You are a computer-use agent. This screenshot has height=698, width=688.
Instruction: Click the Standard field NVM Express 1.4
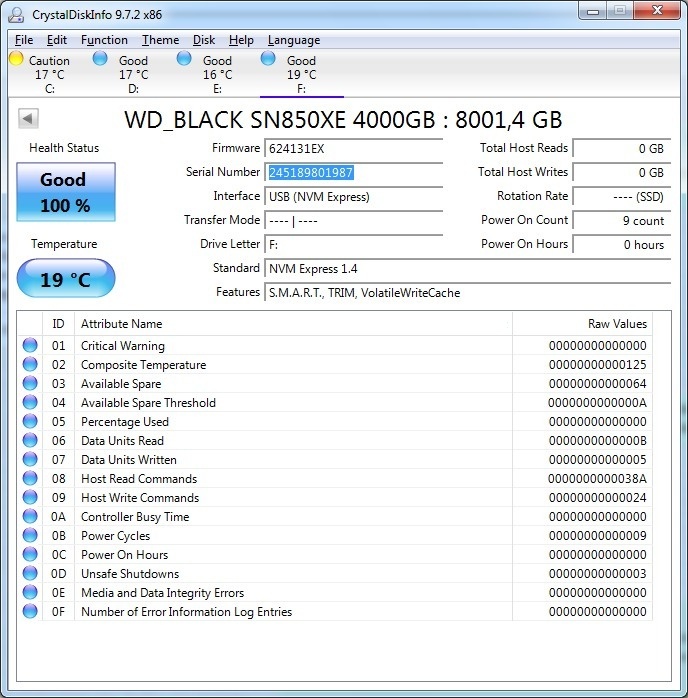pyautogui.click(x=468, y=268)
